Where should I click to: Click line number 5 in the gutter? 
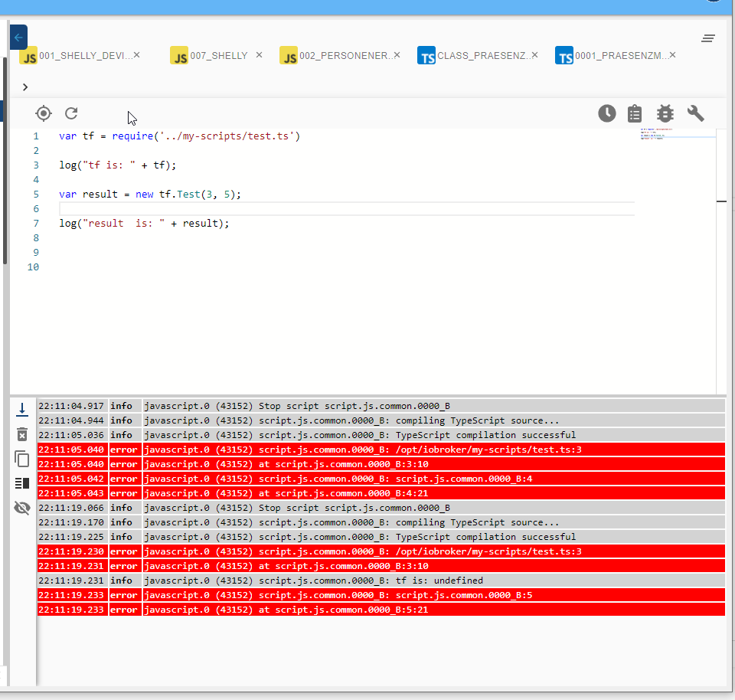pyautogui.click(x=36, y=194)
